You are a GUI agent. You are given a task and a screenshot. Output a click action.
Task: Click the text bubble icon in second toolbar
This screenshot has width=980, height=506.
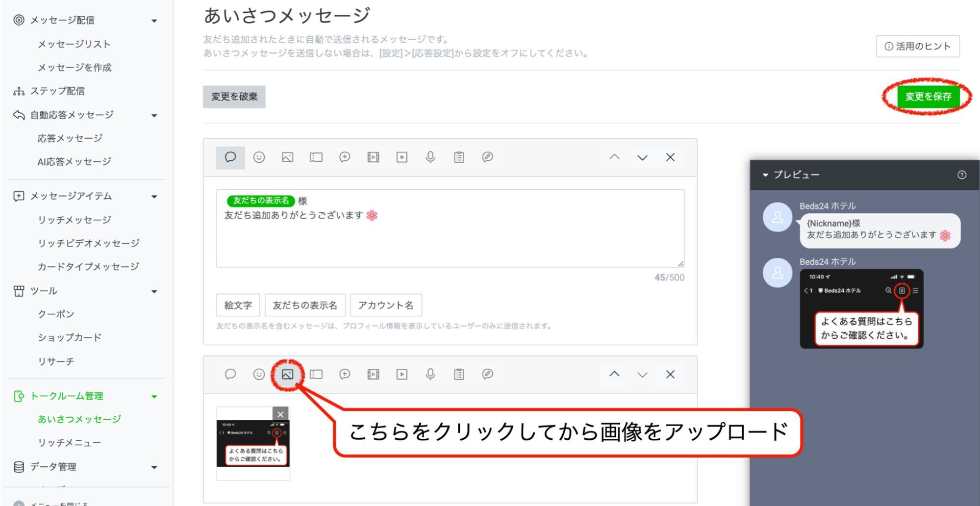(x=230, y=375)
